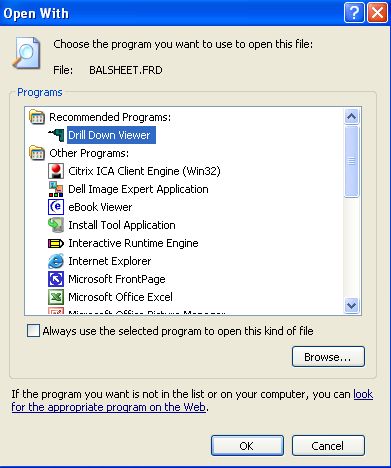Click the programs list scrollbar thumb
The image size is (391, 468).
[352, 162]
